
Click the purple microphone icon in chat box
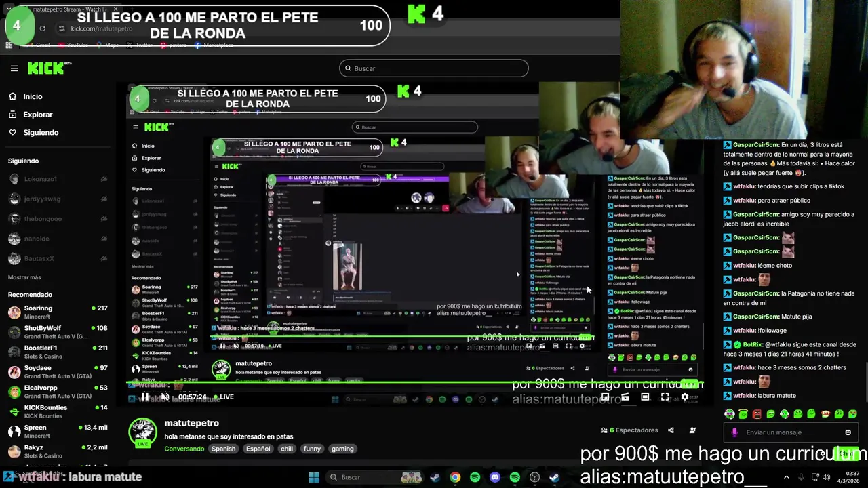coord(734,432)
